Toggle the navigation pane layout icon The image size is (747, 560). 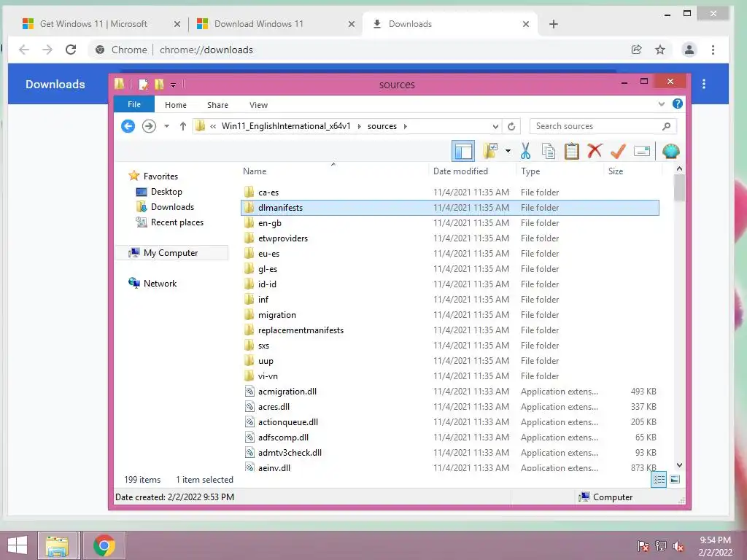[x=463, y=152]
